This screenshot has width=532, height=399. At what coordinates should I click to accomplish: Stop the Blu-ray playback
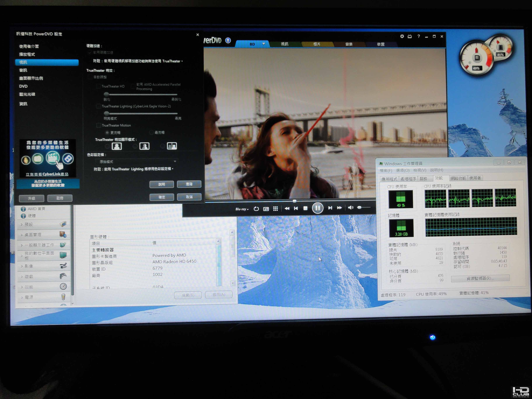point(305,208)
